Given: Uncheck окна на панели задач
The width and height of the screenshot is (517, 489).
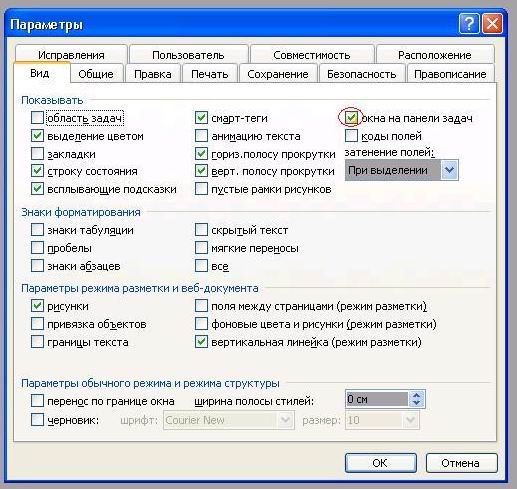Looking at the screenshot, I should (351, 118).
